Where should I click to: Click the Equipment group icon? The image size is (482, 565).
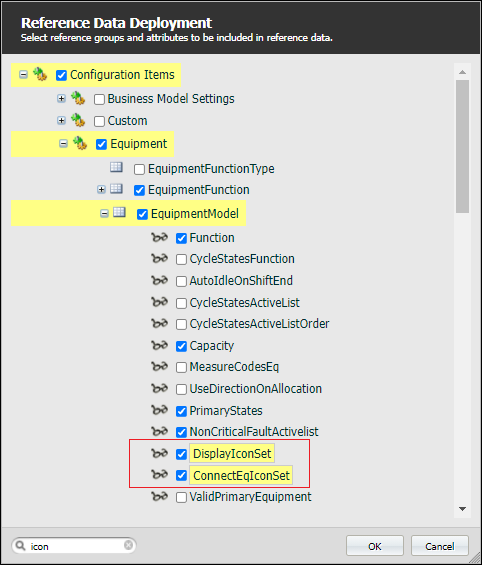[x=80, y=143]
